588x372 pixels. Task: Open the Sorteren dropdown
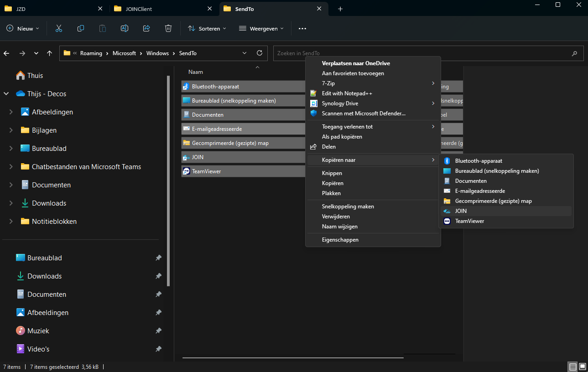(x=207, y=28)
